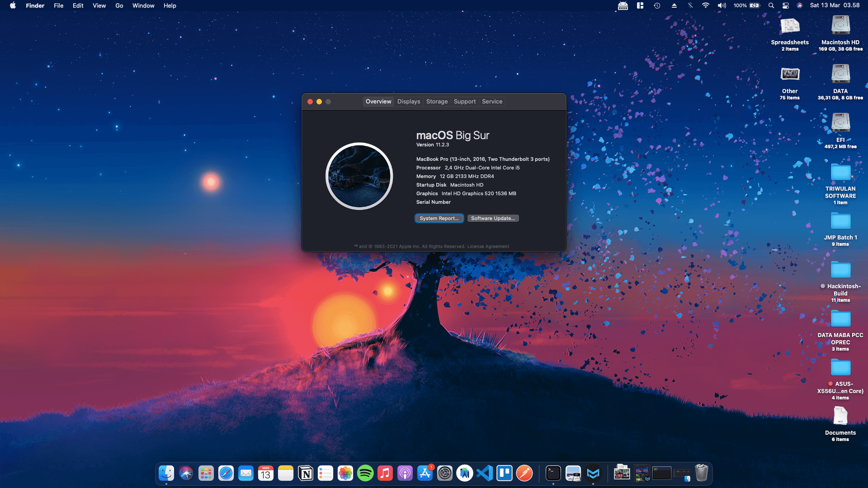Open App Store with update badge
This screenshot has width=868, height=488.
425,473
